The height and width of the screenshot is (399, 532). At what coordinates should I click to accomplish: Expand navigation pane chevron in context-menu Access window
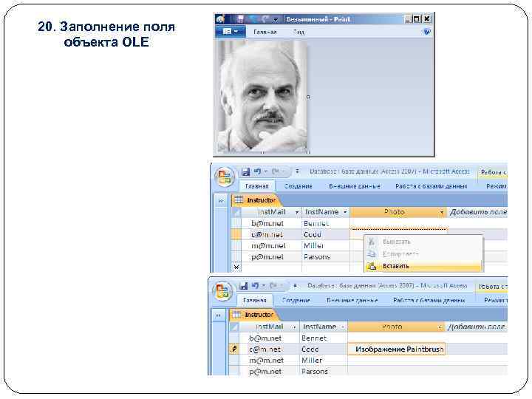click(x=221, y=201)
